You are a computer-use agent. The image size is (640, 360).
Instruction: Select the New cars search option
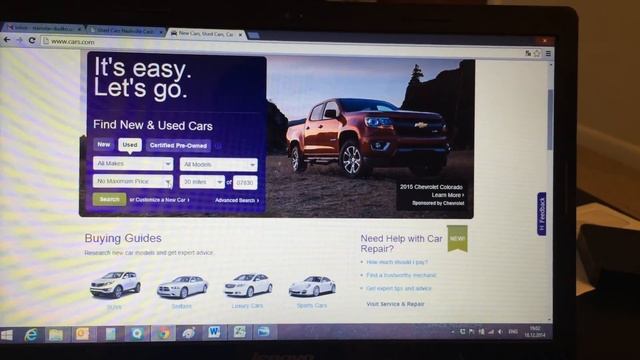[104, 144]
